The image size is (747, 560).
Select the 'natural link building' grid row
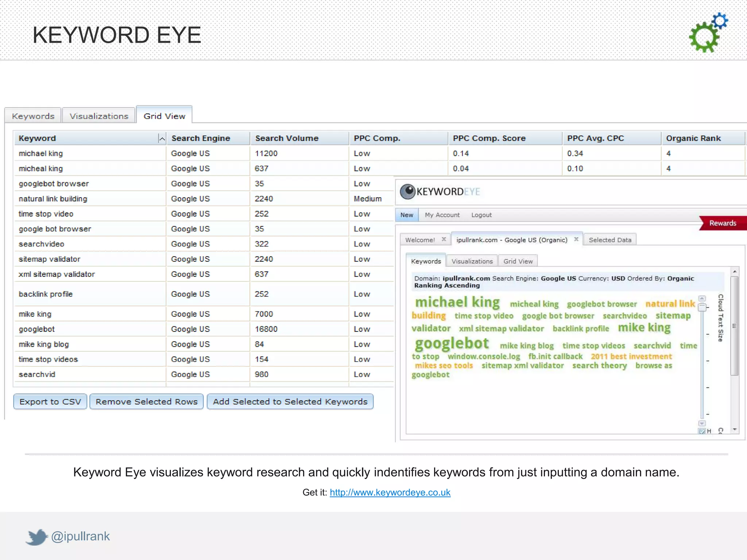[204, 199]
